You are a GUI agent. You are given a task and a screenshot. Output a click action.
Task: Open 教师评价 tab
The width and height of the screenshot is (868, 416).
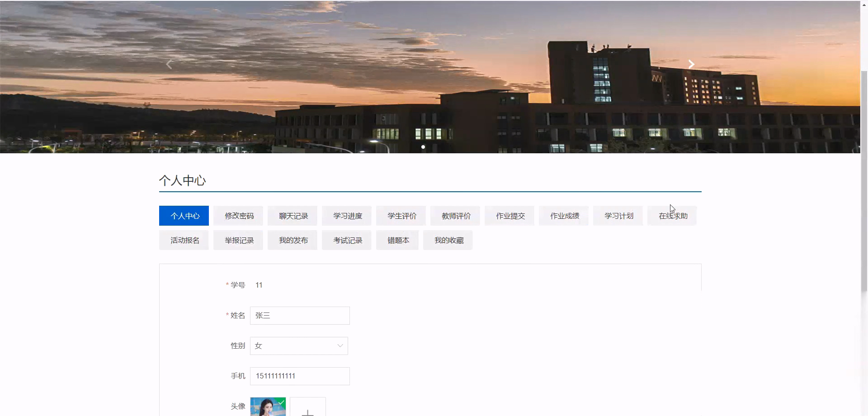[x=455, y=216]
